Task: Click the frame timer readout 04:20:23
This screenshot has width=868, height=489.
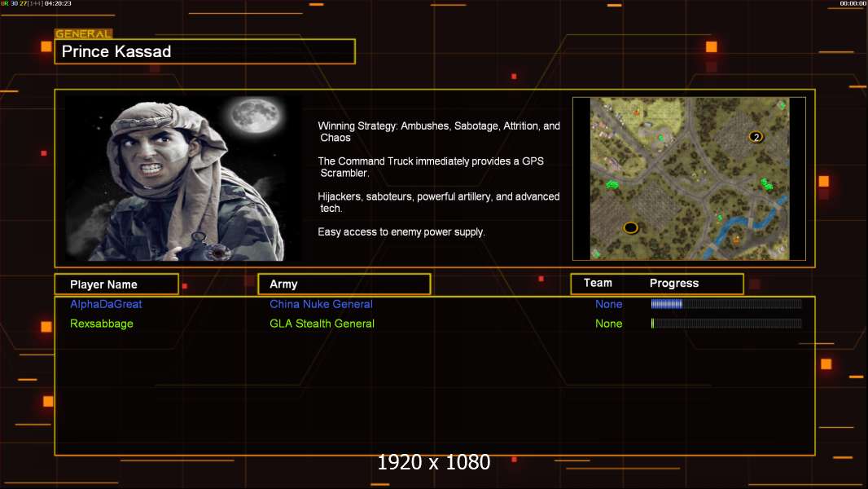Action: [58, 3]
